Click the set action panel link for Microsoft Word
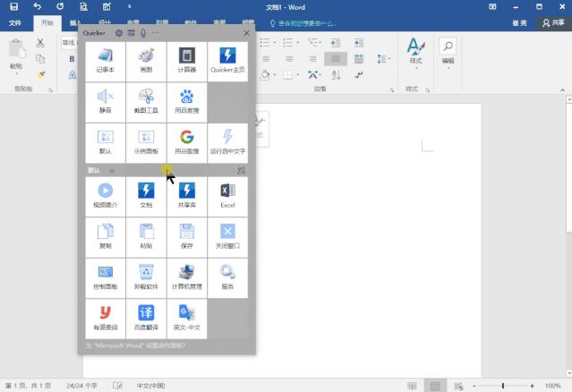Image resolution: width=572 pixels, height=392 pixels. [135, 345]
